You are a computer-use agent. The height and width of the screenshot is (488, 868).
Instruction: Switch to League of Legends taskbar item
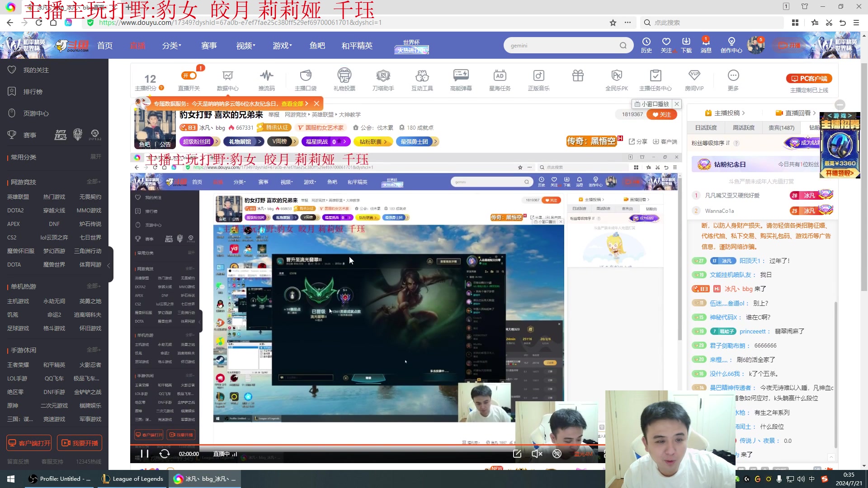coord(132,479)
